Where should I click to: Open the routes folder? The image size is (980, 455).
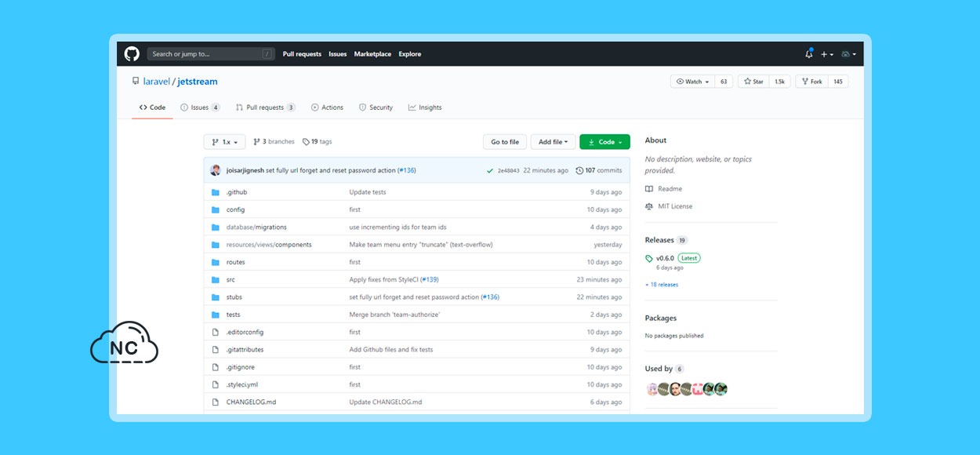(x=236, y=262)
